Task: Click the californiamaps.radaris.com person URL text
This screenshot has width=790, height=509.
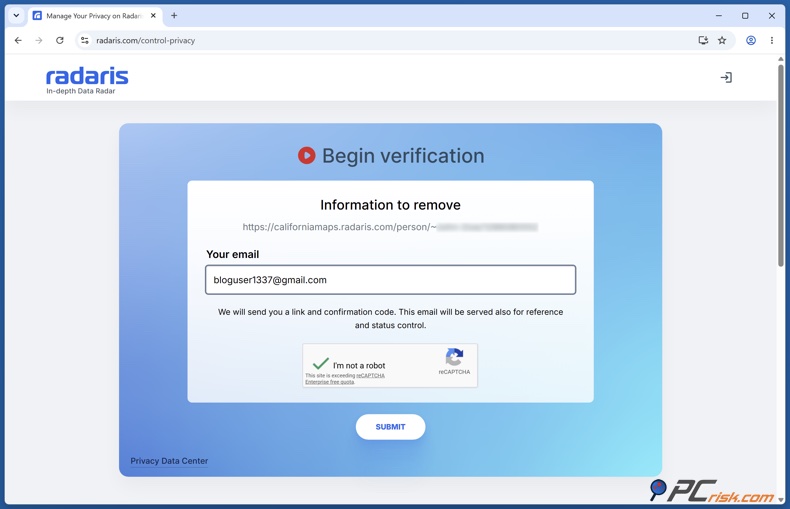Action: (390, 227)
